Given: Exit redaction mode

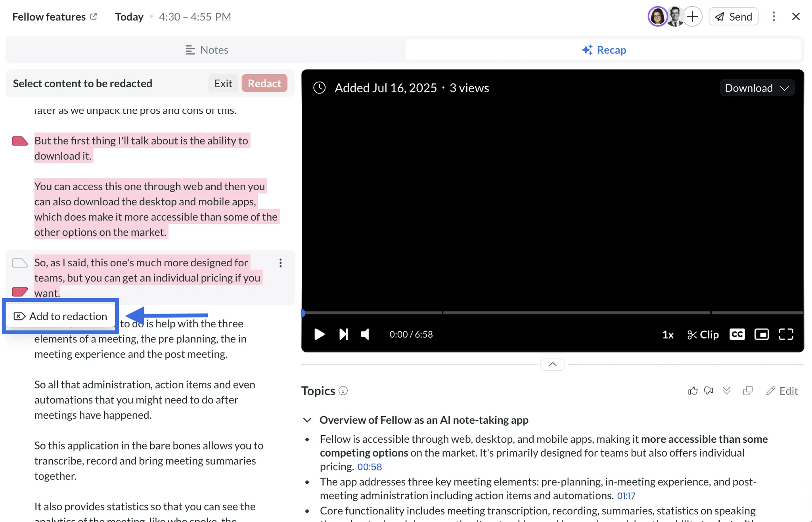Looking at the screenshot, I should click(223, 83).
